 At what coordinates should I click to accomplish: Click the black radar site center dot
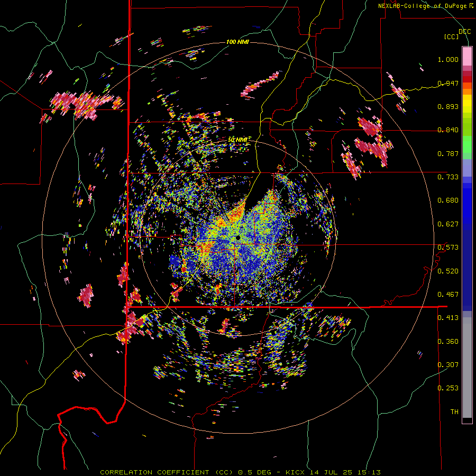click(237, 237)
